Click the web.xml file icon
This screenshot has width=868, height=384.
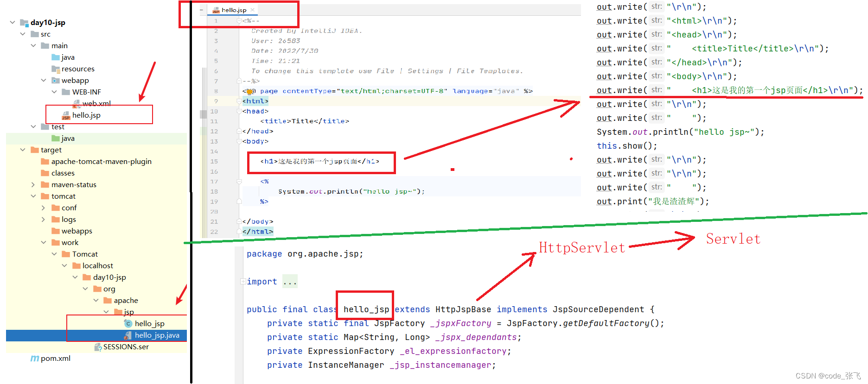coord(77,104)
